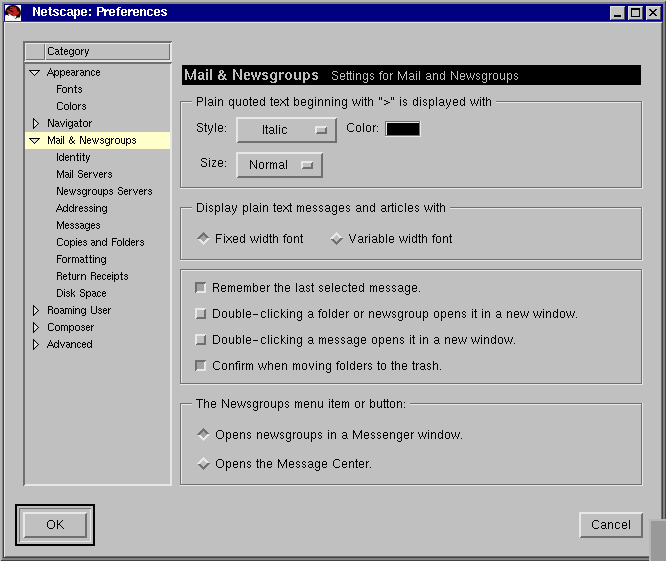Image resolution: width=666 pixels, height=561 pixels.
Task: Click the Cancel button
Action: pyautogui.click(x=610, y=525)
